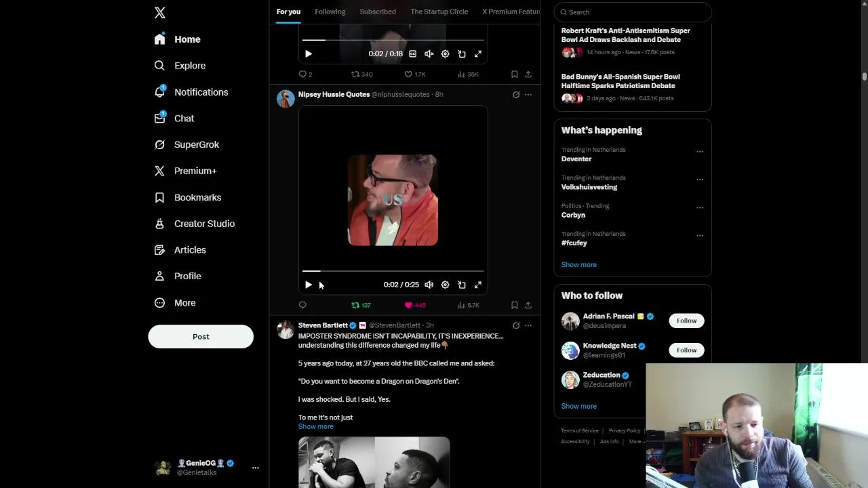
Task: Open options for Deventer trend
Action: [x=700, y=152]
